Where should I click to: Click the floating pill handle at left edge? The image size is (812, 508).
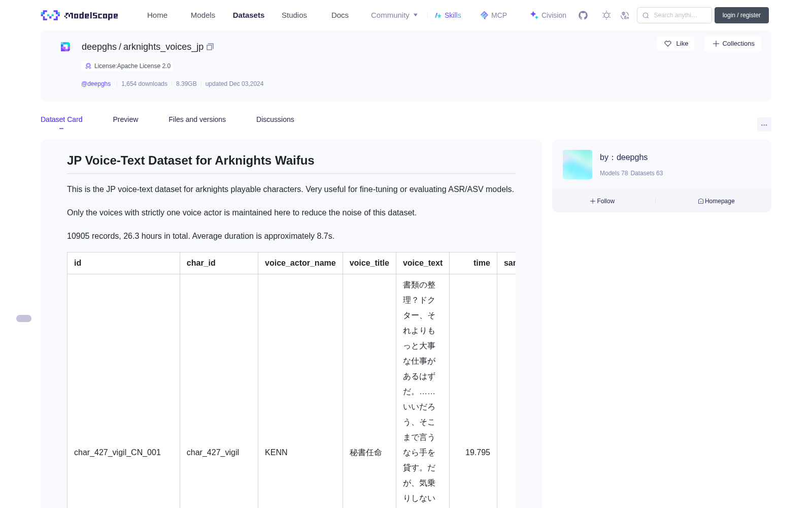24,319
